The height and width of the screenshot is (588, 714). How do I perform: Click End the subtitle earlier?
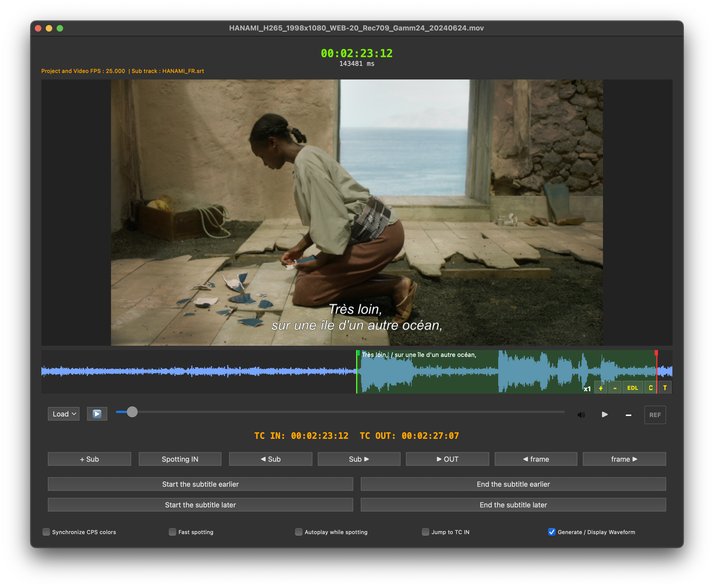coord(513,484)
